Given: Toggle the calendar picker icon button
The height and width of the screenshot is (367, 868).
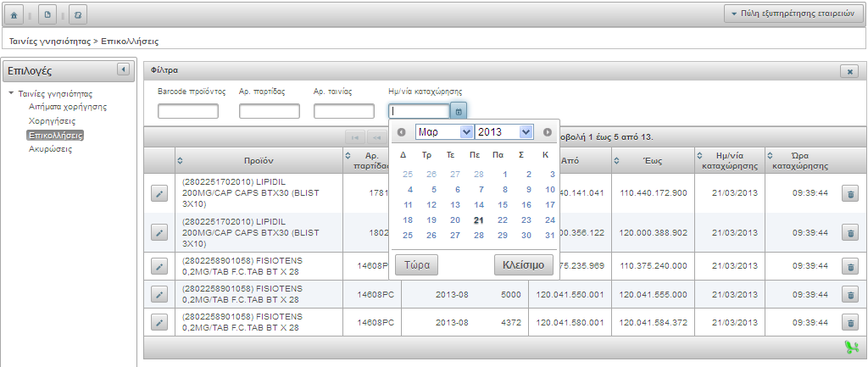Looking at the screenshot, I should 459,112.
